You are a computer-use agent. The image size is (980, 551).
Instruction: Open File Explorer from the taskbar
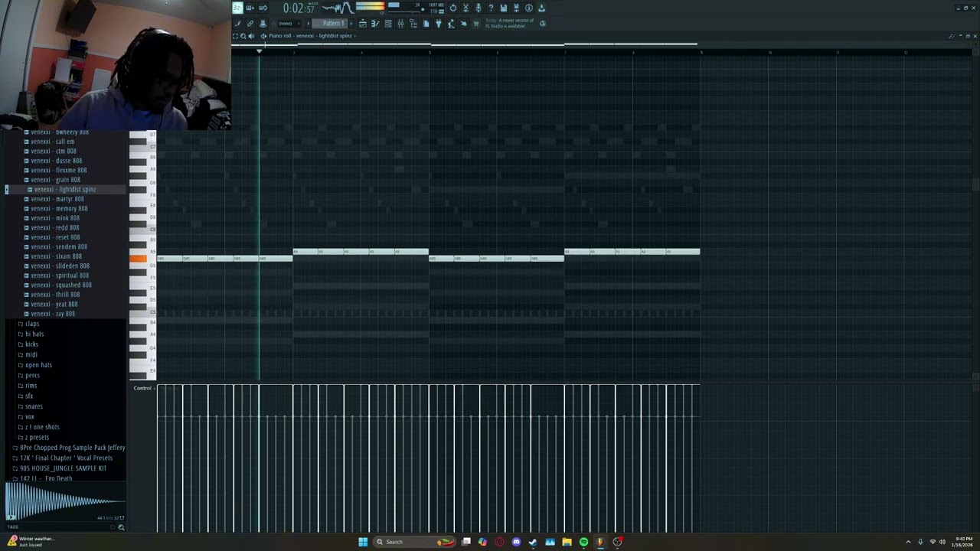pos(567,542)
